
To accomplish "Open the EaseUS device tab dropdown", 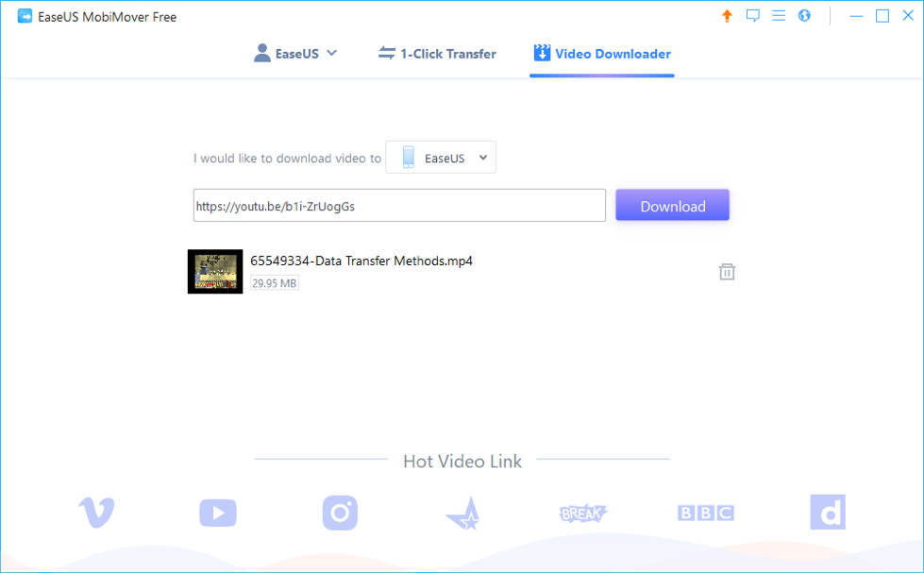I will 295,54.
